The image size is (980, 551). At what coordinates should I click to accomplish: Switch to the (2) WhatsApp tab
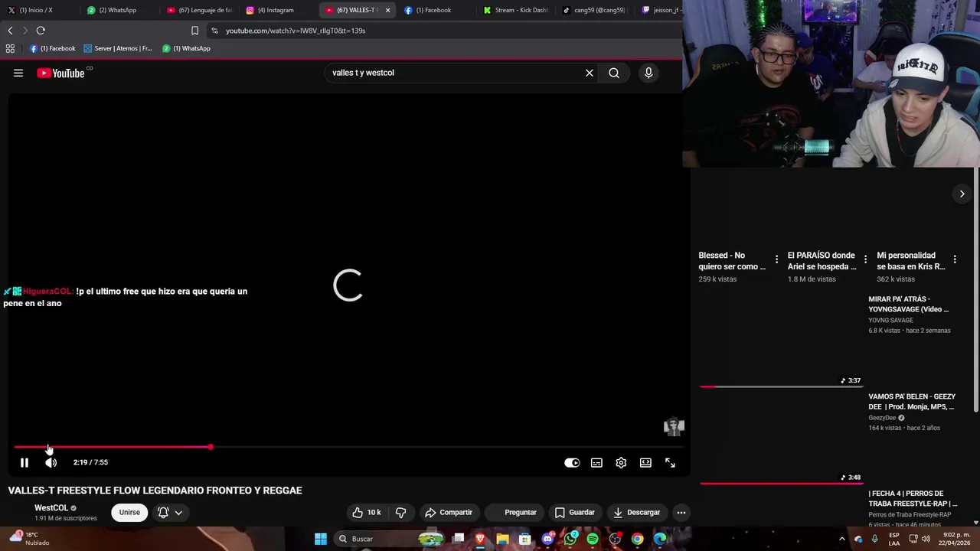pyautogui.click(x=117, y=10)
